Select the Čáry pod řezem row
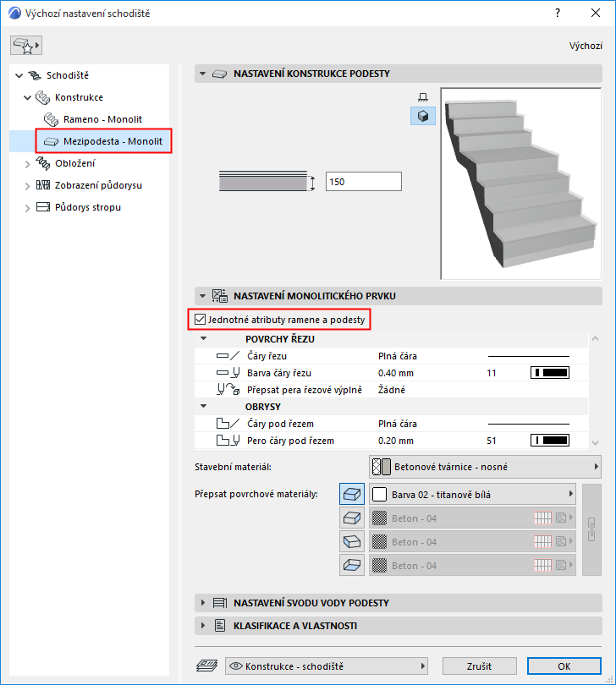Viewport: 616px width, 685px height. 391,424
